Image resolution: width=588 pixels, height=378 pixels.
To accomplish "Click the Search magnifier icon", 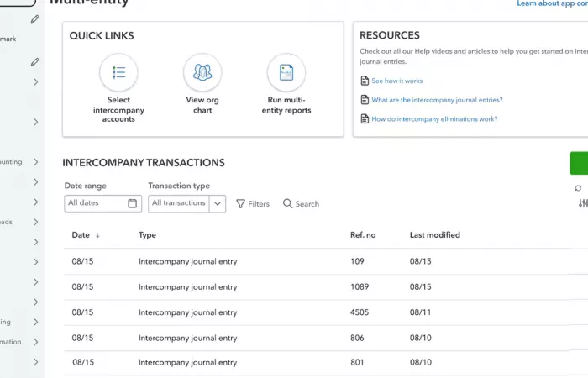I will click(x=287, y=203).
